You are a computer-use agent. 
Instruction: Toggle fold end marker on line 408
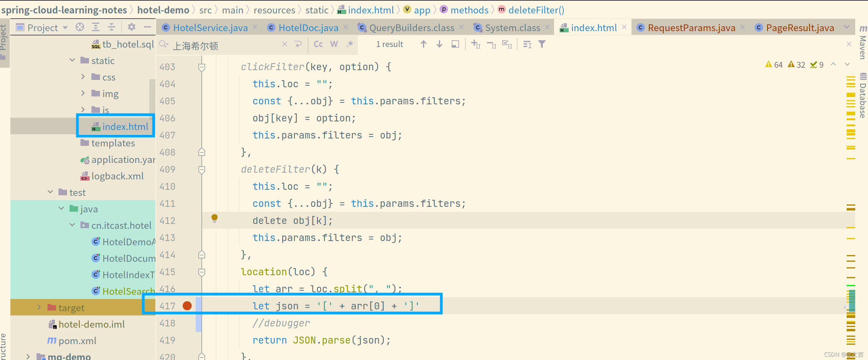pyautogui.click(x=201, y=152)
